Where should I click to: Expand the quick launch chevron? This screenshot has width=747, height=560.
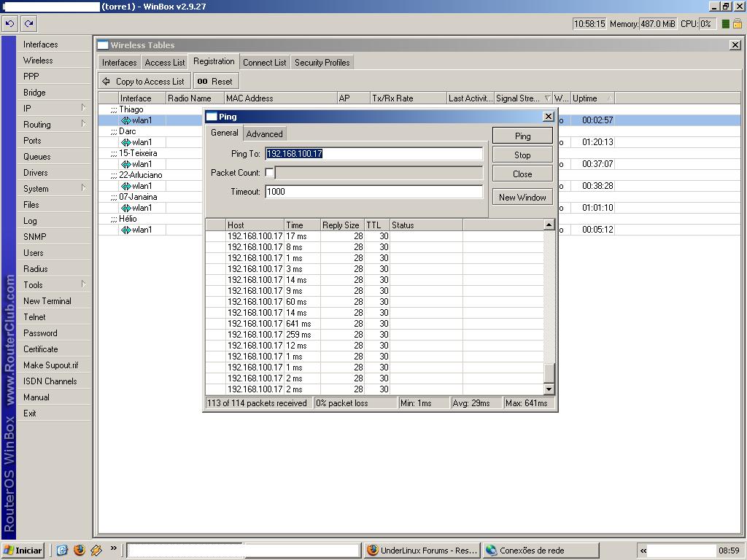point(113,548)
